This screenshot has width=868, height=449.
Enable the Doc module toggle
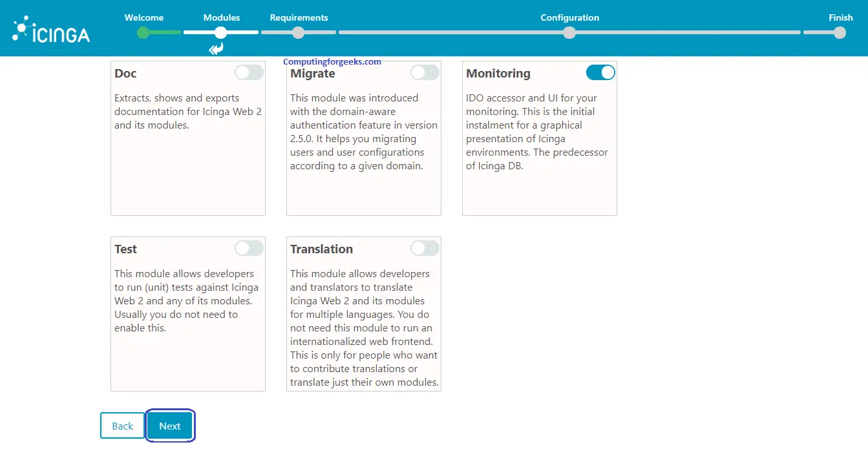249,72
